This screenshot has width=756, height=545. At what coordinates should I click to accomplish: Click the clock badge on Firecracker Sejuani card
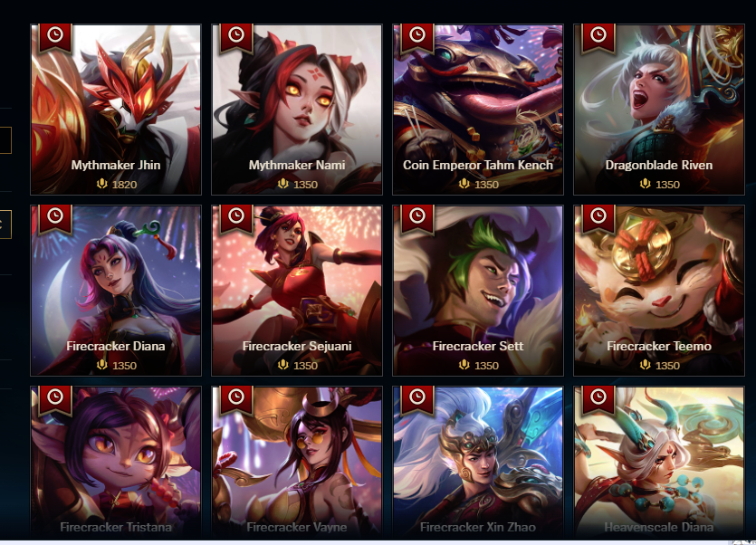(236, 218)
